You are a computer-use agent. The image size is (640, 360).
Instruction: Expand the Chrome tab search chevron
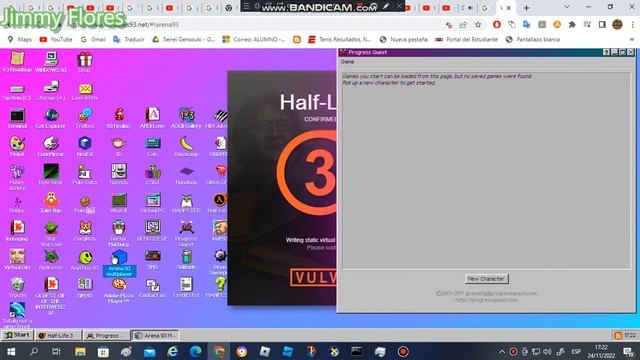[x=567, y=7]
